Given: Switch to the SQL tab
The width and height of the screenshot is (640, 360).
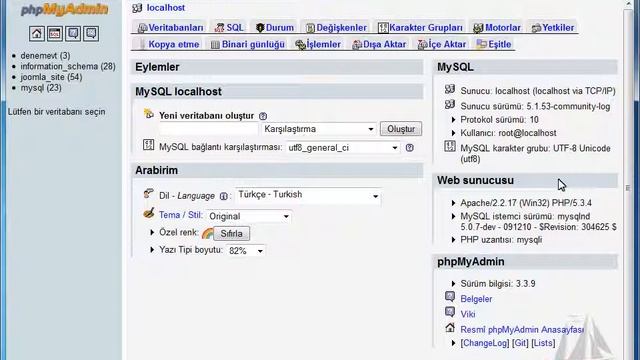Looking at the screenshot, I should (x=229, y=28).
